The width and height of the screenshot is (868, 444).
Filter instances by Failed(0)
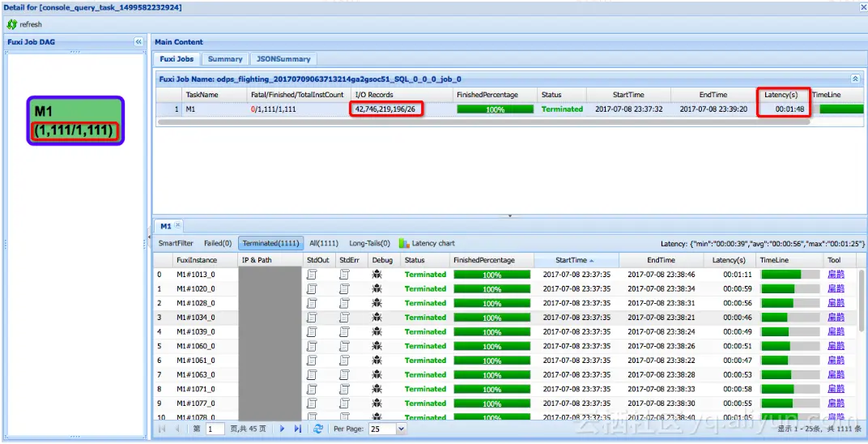coord(218,243)
